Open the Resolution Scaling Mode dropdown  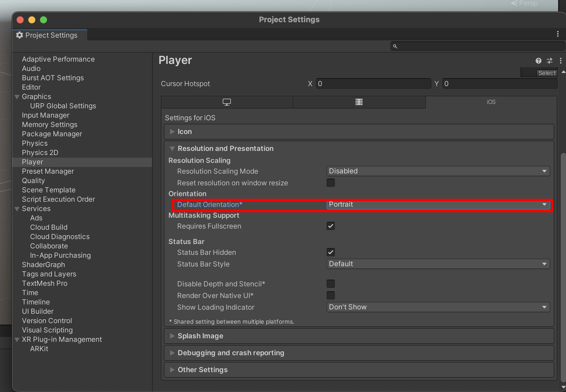(438, 171)
